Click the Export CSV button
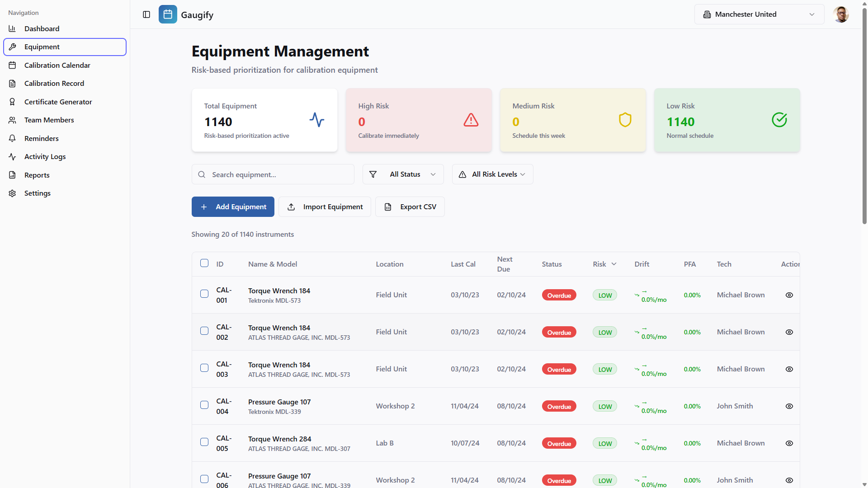This screenshot has width=868, height=488. (410, 207)
